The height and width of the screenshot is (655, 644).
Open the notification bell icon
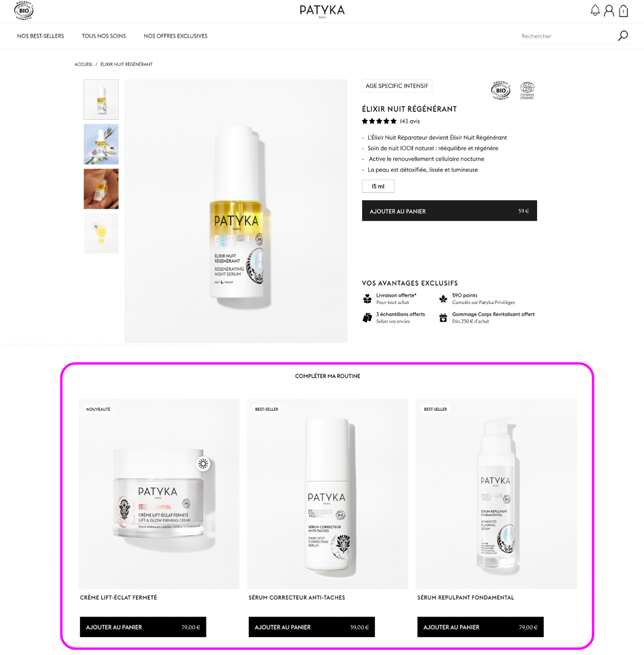coord(595,11)
